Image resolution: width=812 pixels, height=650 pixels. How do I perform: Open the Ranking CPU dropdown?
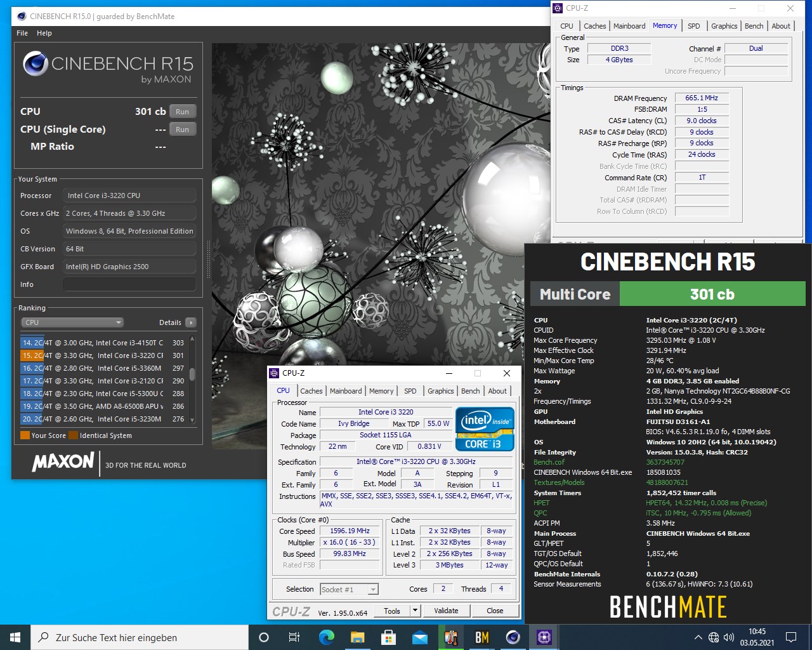[72, 322]
